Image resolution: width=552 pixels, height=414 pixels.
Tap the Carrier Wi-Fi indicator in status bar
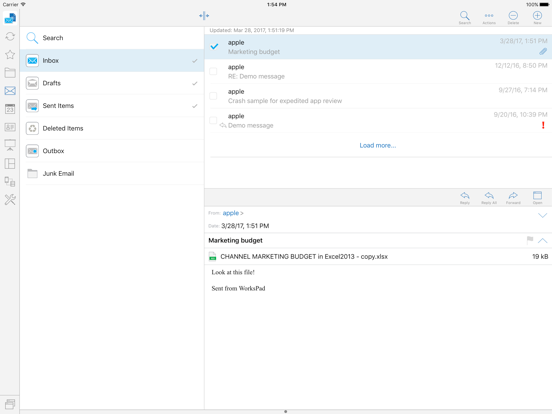(x=14, y=5)
